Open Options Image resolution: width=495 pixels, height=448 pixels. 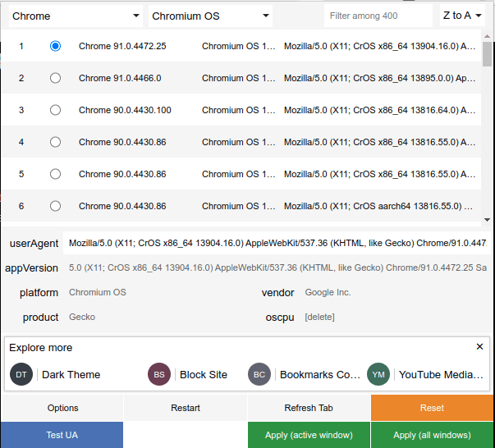click(x=62, y=408)
